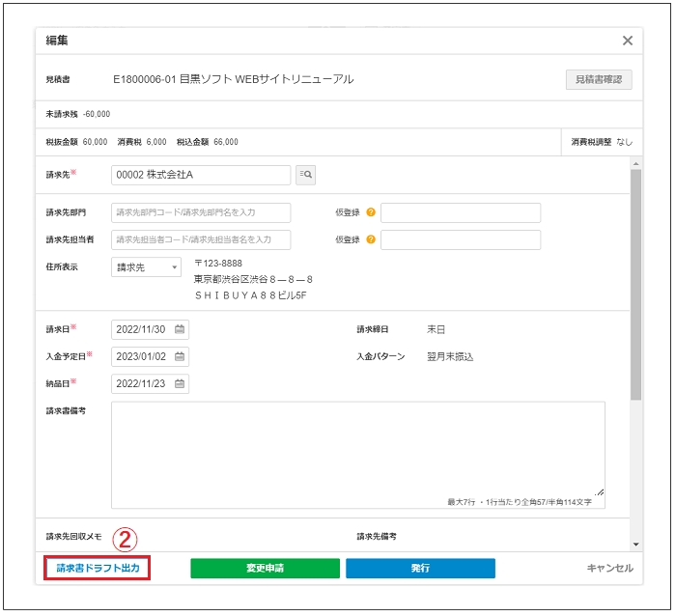Open calendar icon for 請求日
This screenshot has width=676, height=616.
tap(180, 329)
